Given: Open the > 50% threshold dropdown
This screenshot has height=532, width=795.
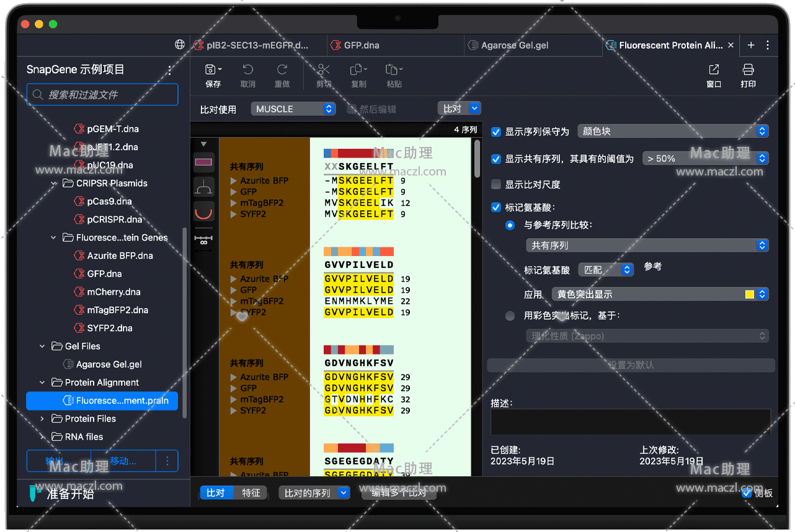Looking at the screenshot, I should click(x=705, y=158).
